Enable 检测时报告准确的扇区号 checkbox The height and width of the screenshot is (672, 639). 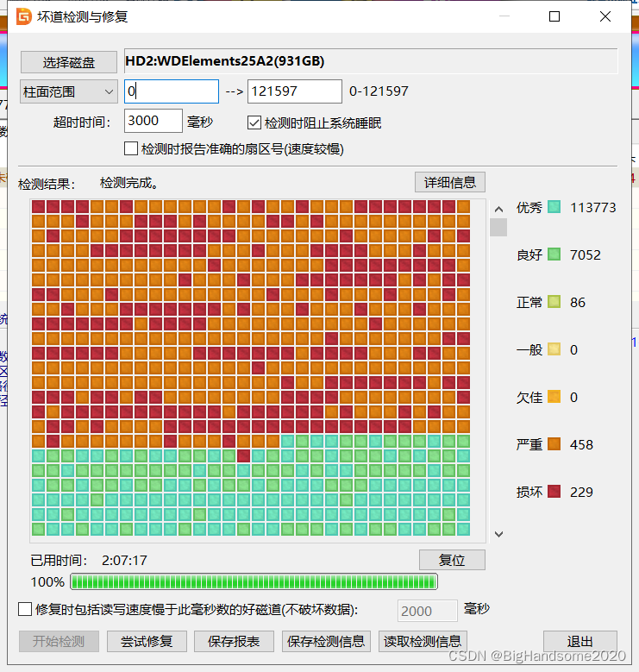click(x=131, y=148)
